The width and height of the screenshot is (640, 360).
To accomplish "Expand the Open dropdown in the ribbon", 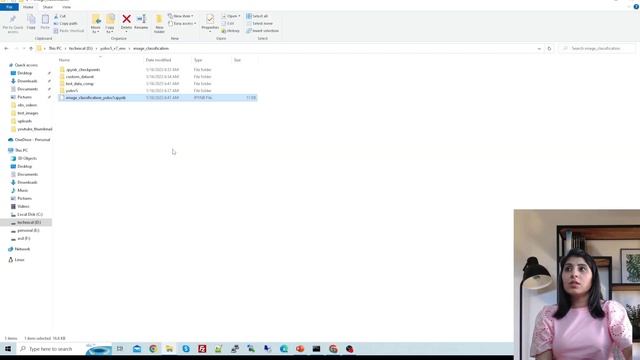I will pos(231,16).
